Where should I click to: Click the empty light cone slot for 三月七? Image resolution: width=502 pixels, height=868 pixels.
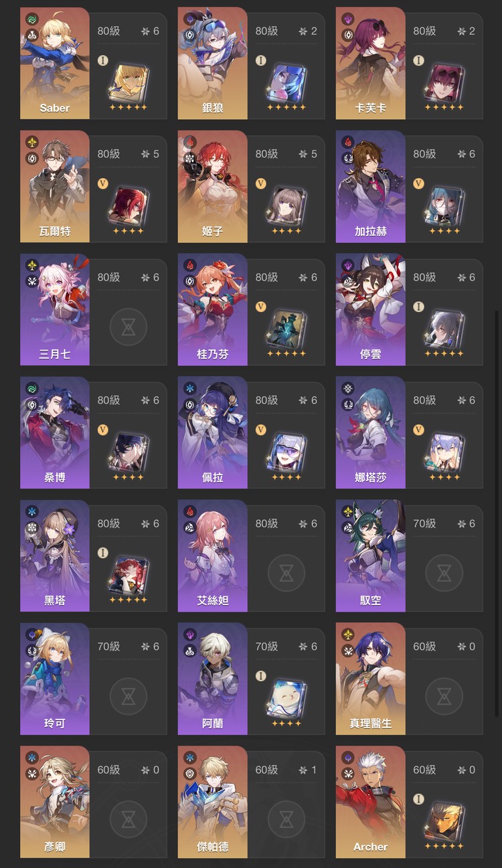click(129, 328)
